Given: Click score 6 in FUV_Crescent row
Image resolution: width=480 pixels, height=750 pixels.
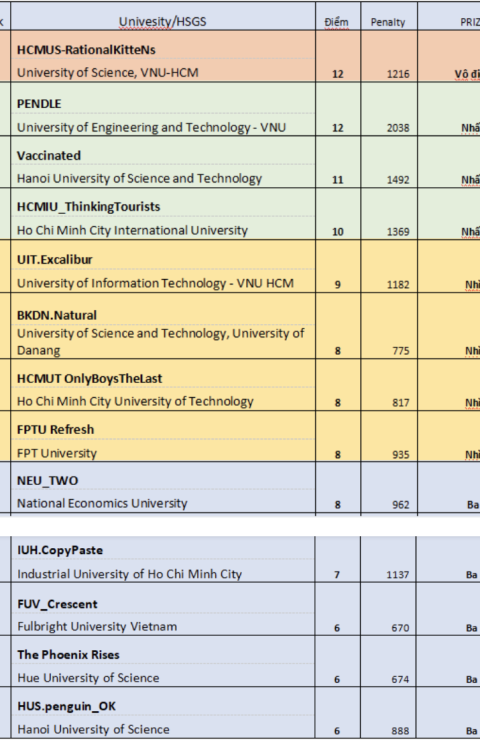Looking at the screenshot, I should pyautogui.click(x=337, y=628).
